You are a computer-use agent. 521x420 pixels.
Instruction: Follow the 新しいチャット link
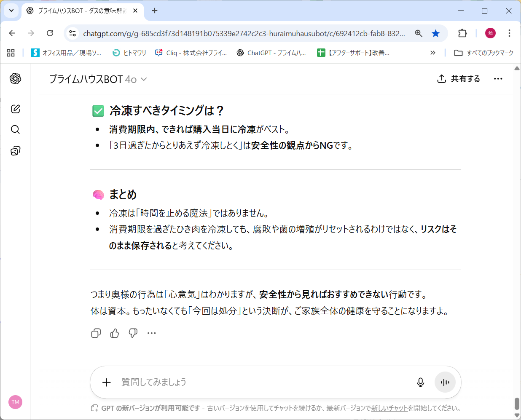click(389, 408)
